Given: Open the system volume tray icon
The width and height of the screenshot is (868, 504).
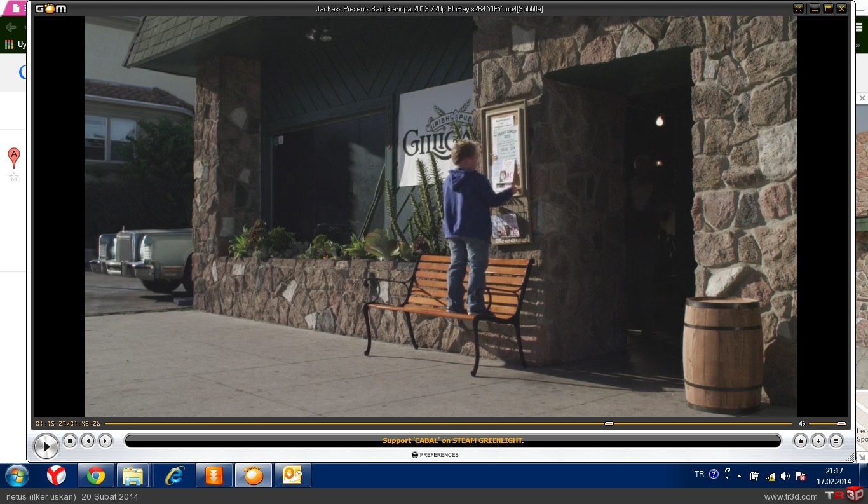Looking at the screenshot, I should [x=785, y=476].
